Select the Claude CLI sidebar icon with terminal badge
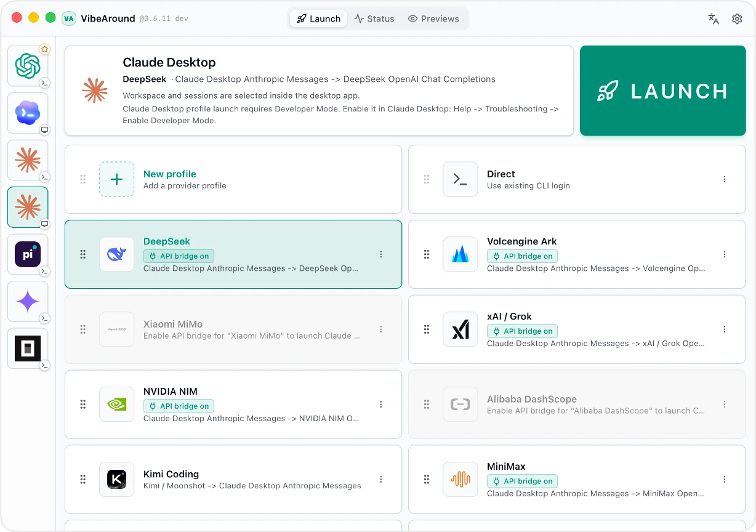Image resolution: width=756 pixels, height=532 pixels. 28,160
